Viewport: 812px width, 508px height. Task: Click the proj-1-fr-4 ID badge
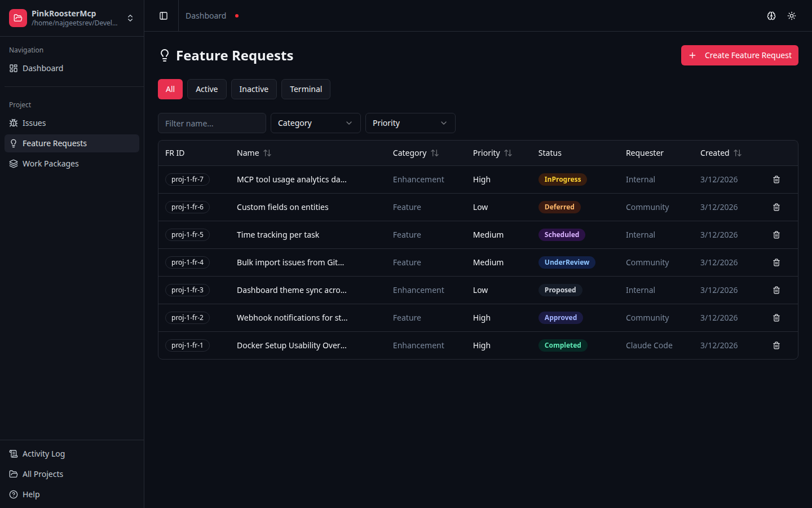tap(187, 262)
